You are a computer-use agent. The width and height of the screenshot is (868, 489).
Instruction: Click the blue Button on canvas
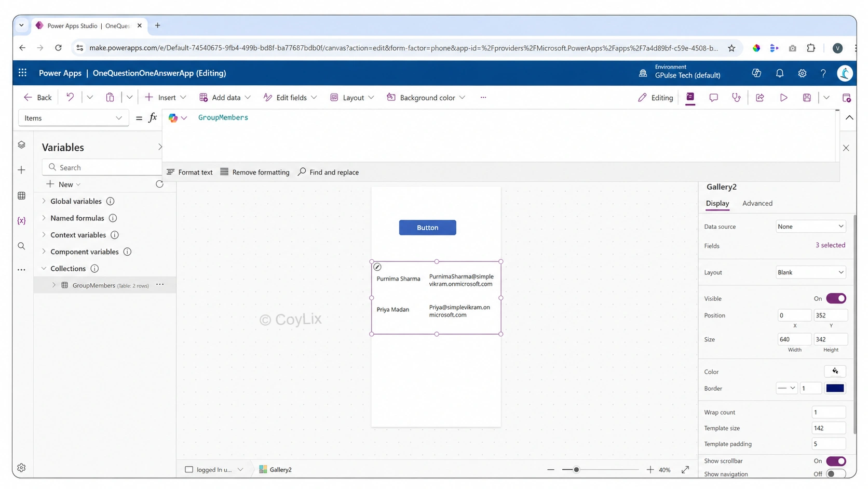coord(427,228)
